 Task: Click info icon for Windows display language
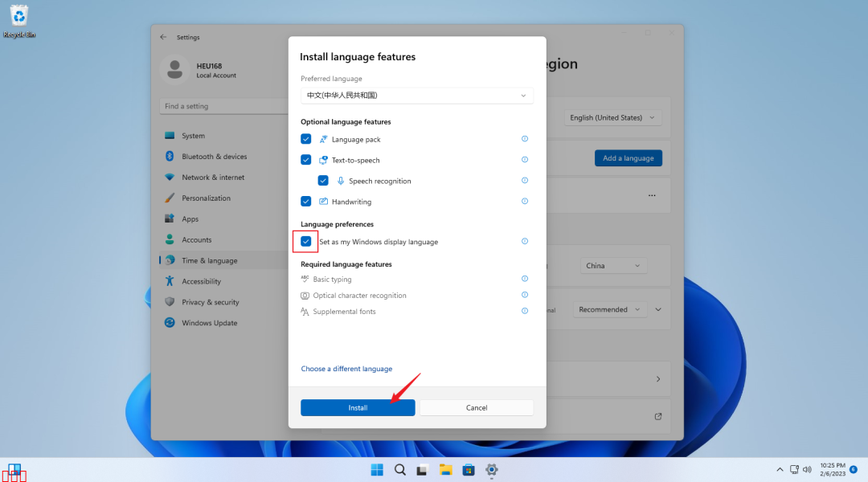[x=524, y=241]
